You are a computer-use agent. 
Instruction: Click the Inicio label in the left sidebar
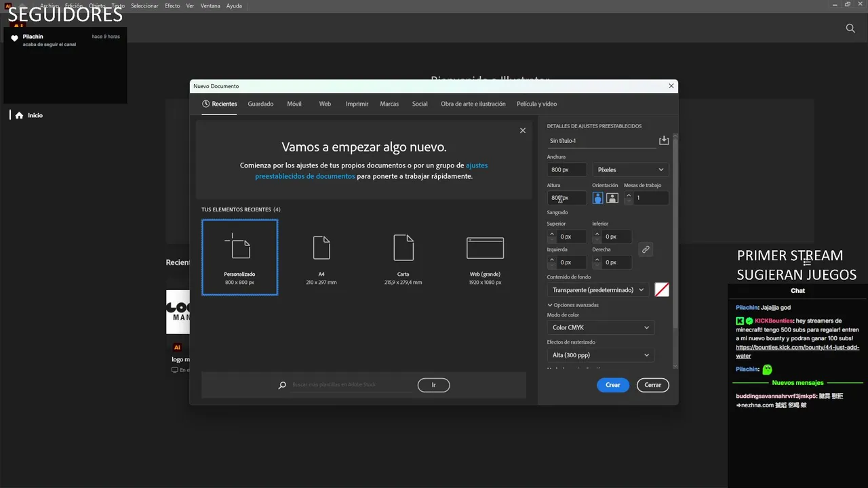coord(35,115)
